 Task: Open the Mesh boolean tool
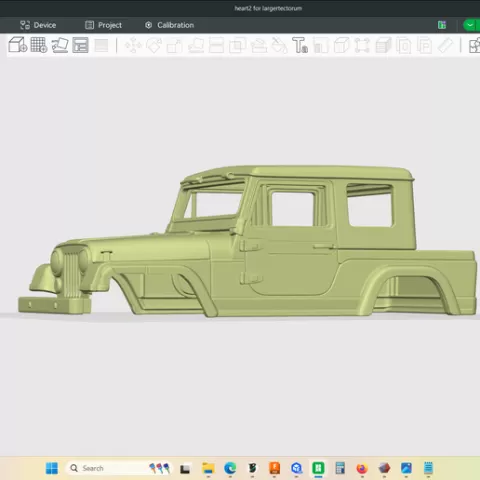tap(237, 45)
